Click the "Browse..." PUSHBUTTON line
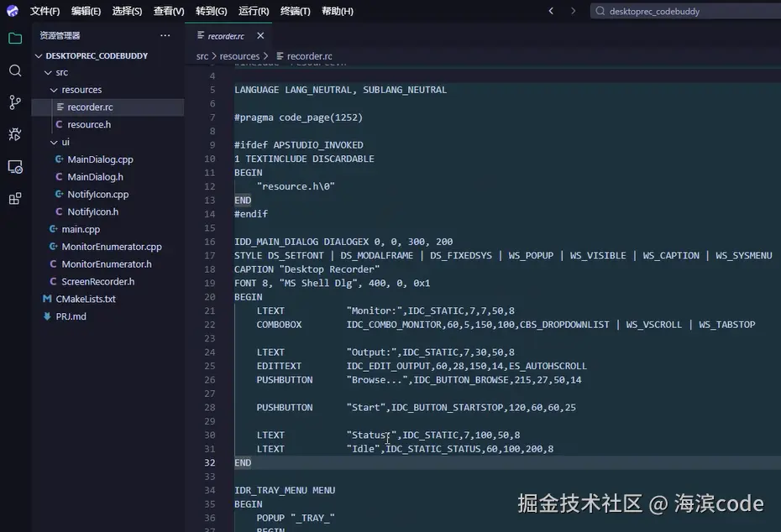 coord(419,380)
